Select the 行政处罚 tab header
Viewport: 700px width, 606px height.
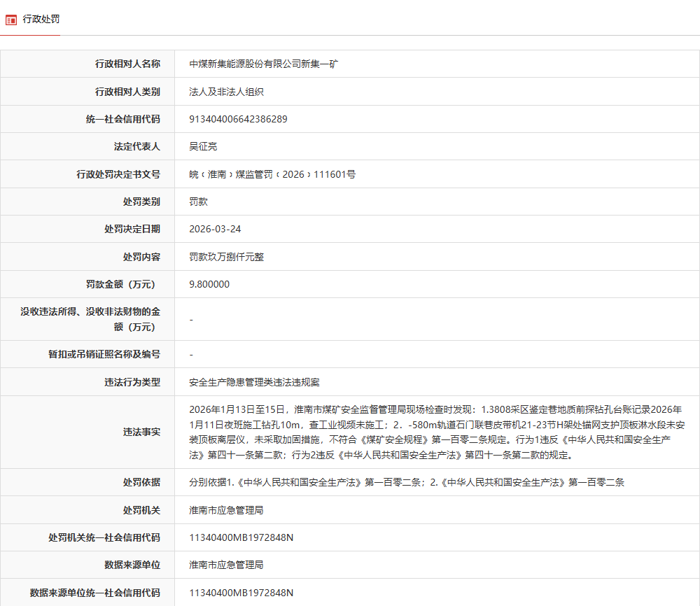(x=39, y=19)
